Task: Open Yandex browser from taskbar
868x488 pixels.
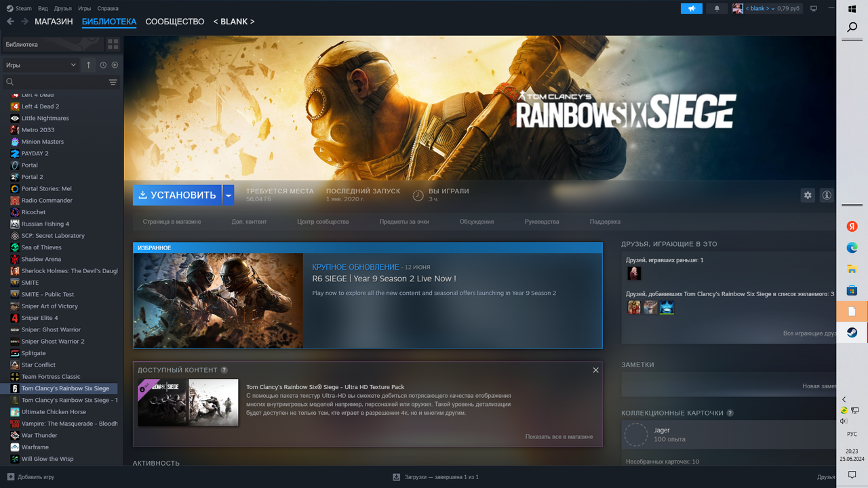Action: point(852,226)
